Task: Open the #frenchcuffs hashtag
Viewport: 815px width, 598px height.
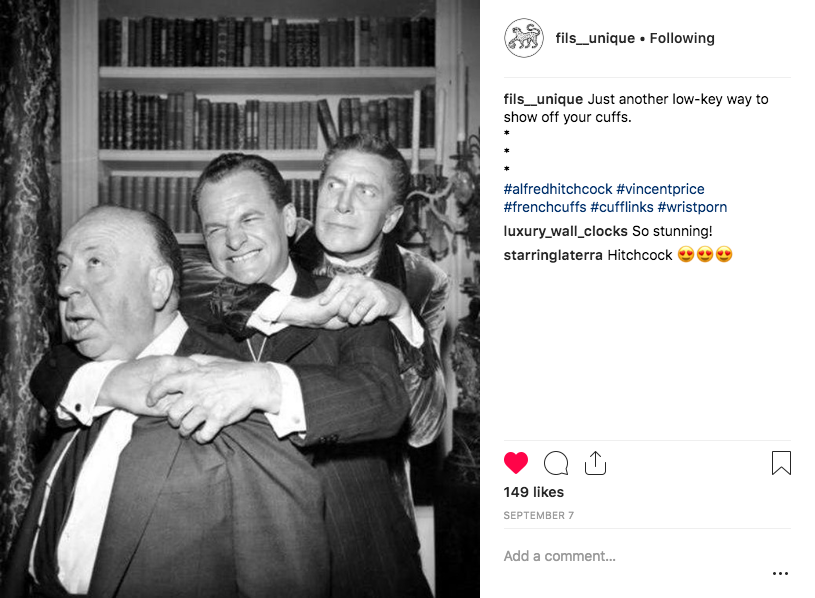Action: (545, 207)
